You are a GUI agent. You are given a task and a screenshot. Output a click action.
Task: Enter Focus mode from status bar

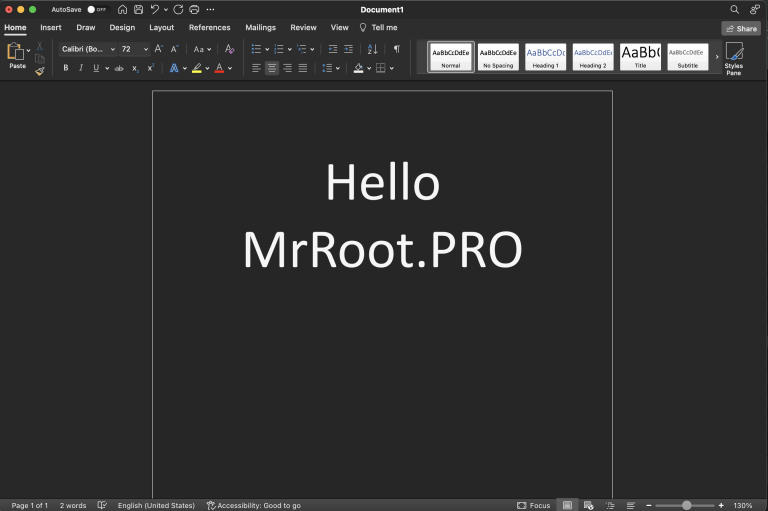click(x=534, y=505)
